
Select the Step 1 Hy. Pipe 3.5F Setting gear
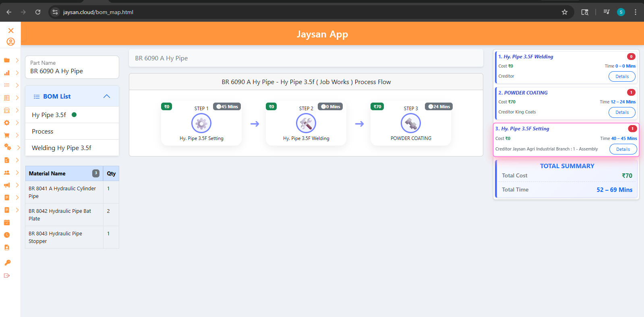[x=201, y=124]
